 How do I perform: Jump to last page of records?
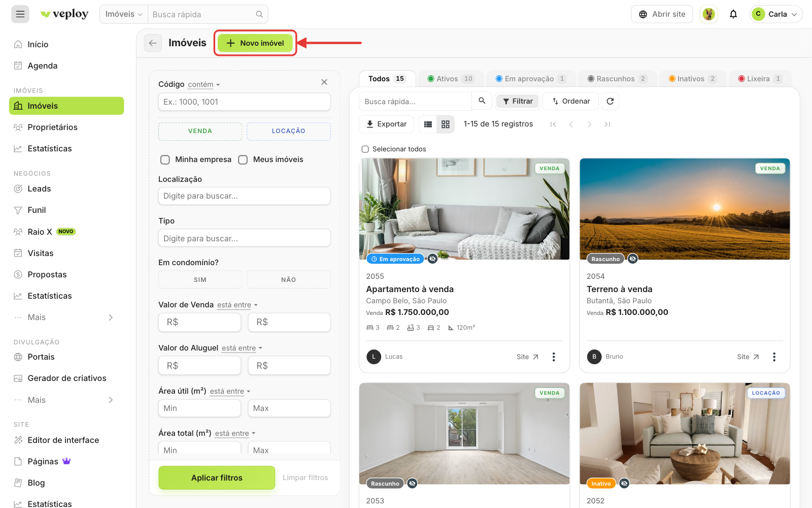coord(607,124)
